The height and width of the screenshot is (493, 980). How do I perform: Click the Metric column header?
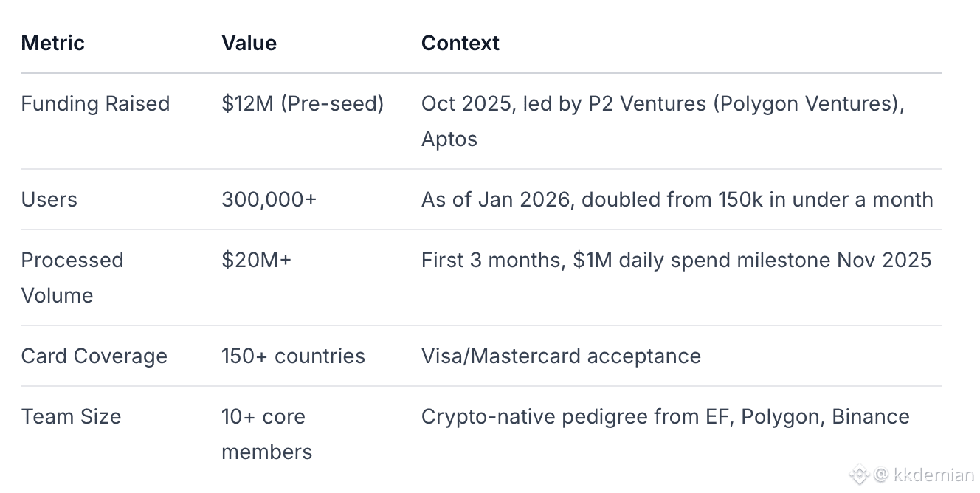tap(52, 43)
